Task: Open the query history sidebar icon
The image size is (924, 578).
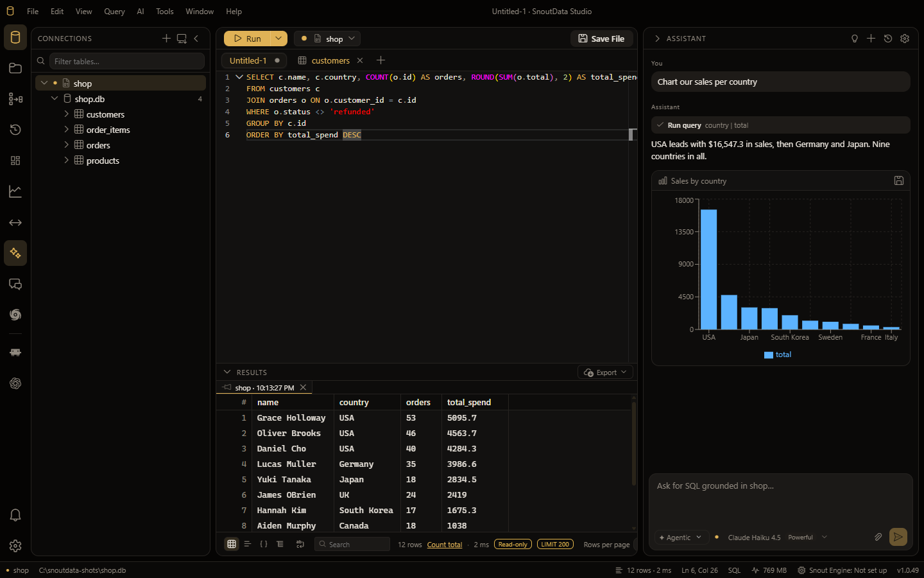Action: point(15,130)
